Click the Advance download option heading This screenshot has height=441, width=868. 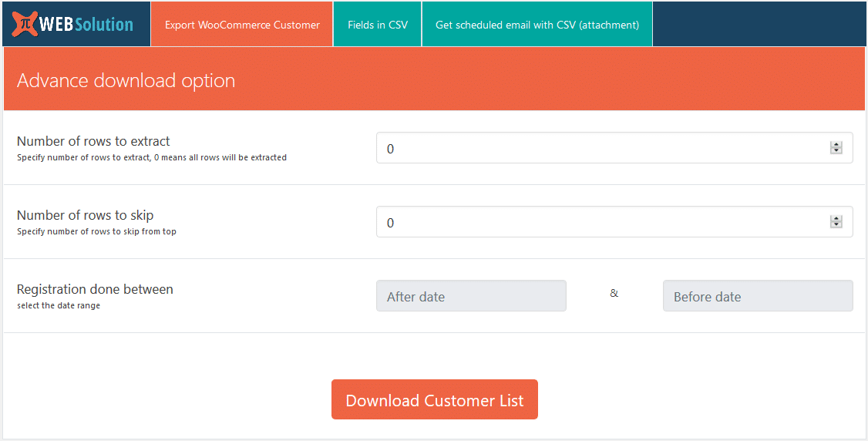point(126,81)
